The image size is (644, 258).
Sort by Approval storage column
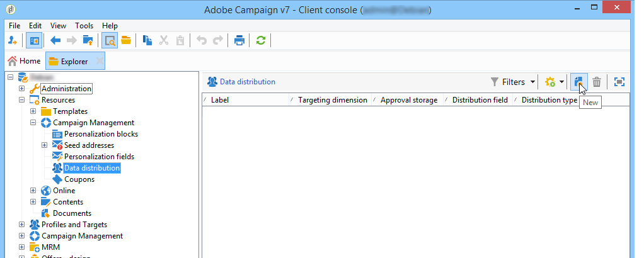408,100
